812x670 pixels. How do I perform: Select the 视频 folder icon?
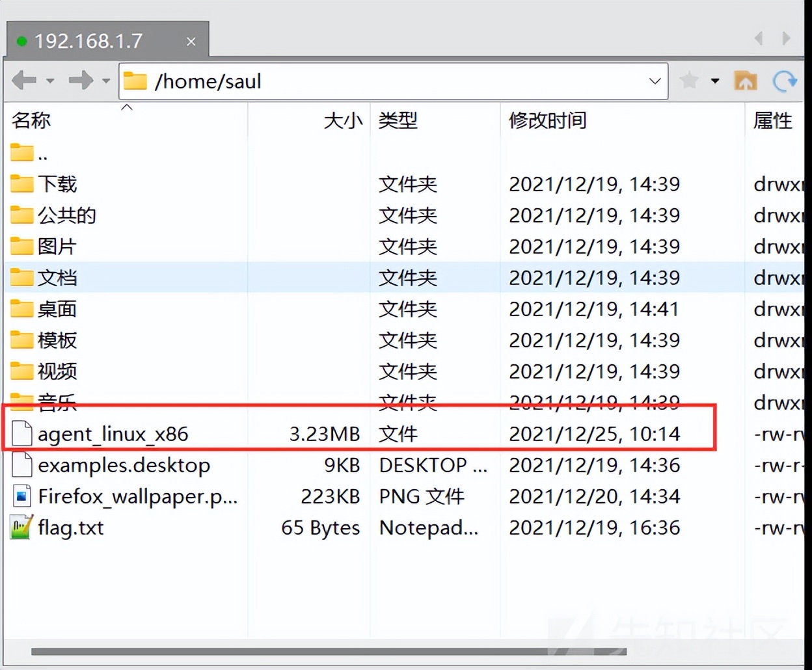(x=21, y=371)
